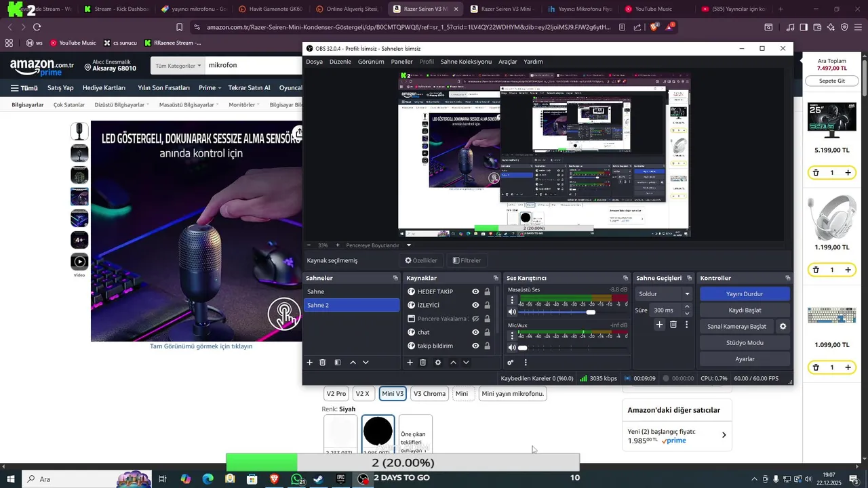The height and width of the screenshot is (488, 868).
Task: Click Amazon search field containing mikrofon
Action: (x=254, y=66)
